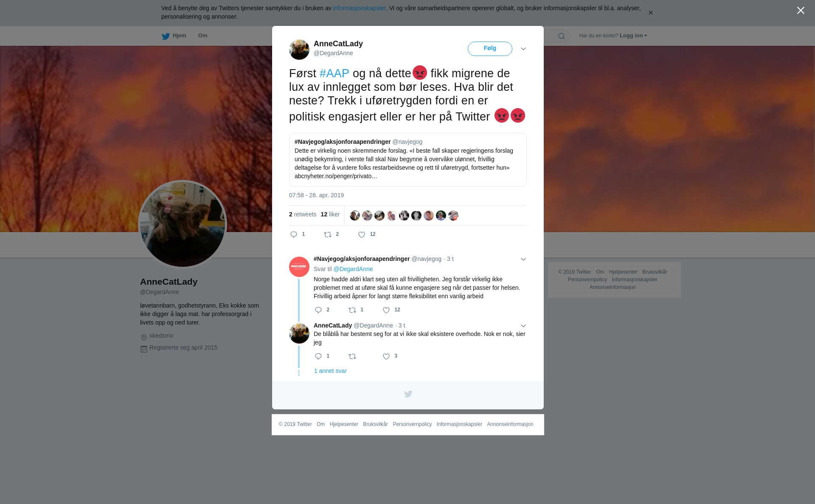Like the main tweet with heart icon
815x504 pixels.
tap(362, 235)
